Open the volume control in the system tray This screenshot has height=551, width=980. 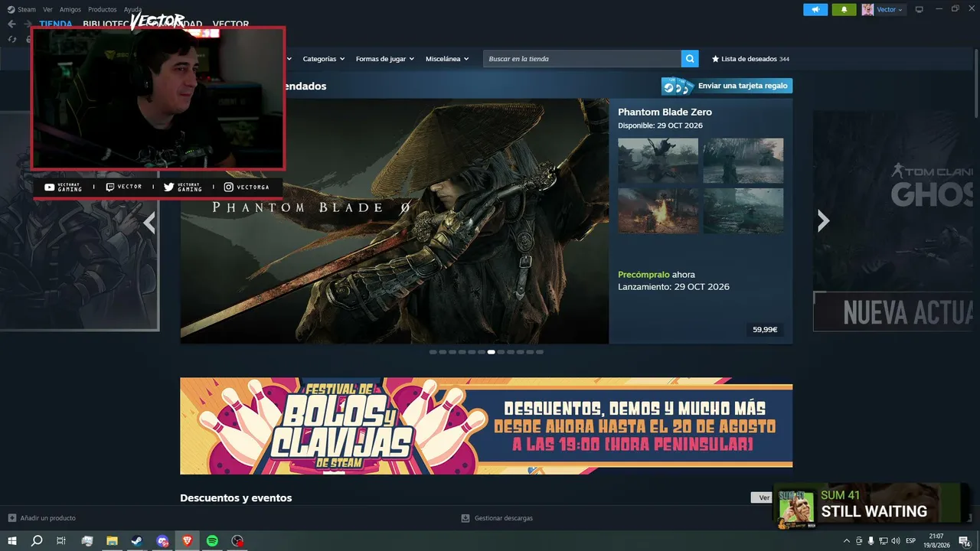(896, 541)
